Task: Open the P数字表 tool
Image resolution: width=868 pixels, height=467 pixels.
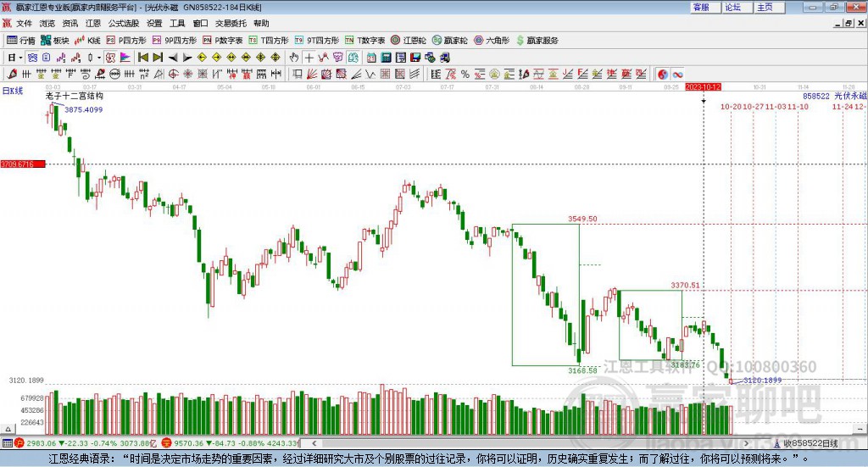Action: 223,41
